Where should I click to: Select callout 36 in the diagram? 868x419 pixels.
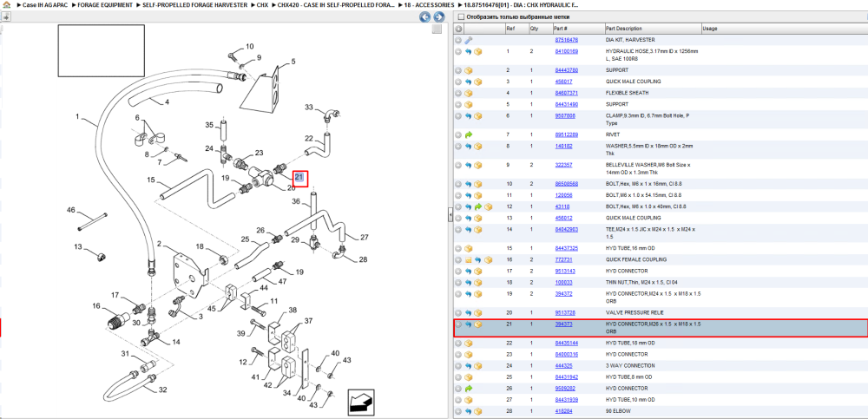pyautogui.click(x=296, y=201)
